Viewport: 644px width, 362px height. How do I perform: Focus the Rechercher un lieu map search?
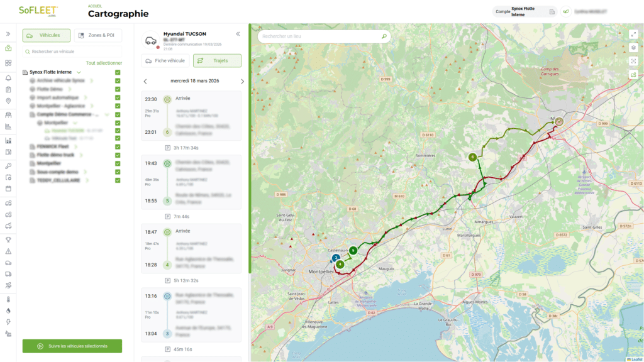point(324,36)
